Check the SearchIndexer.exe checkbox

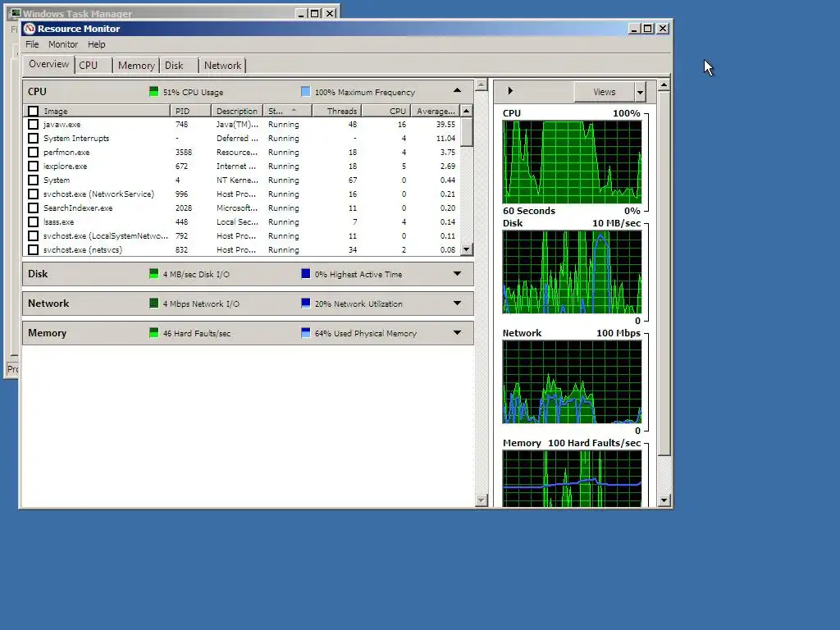(x=33, y=208)
